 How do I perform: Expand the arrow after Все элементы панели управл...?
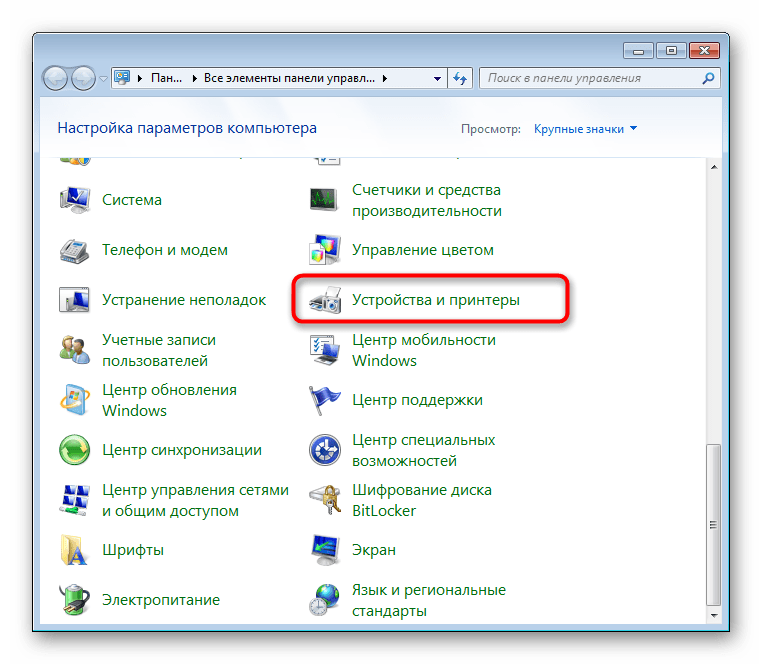pos(384,78)
